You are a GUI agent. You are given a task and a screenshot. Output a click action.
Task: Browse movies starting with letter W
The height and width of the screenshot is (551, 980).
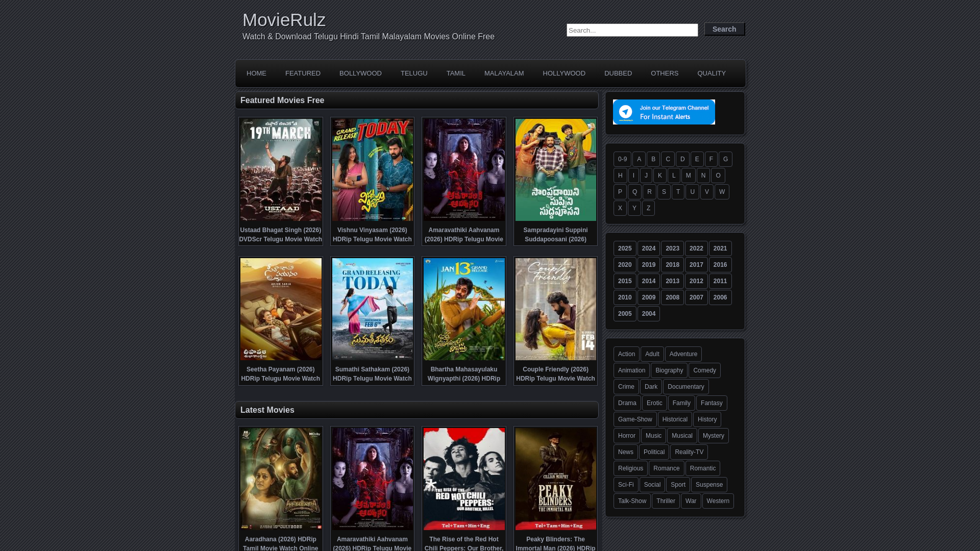(722, 192)
